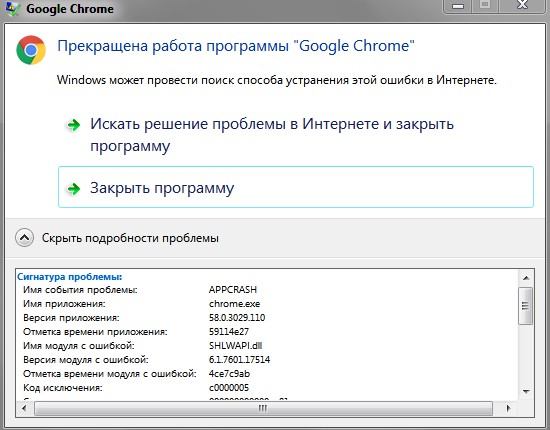Image resolution: width=550 pixels, height=430 pixels.
Task: Click Windows может провести поиск text
Action: click(277, 80)
